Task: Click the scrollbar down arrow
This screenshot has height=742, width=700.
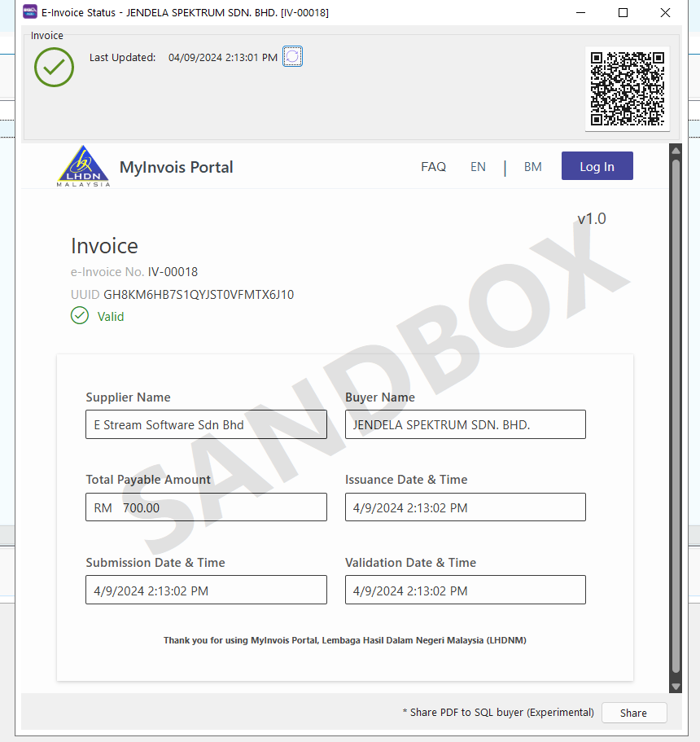Action: tap(676, 687)
